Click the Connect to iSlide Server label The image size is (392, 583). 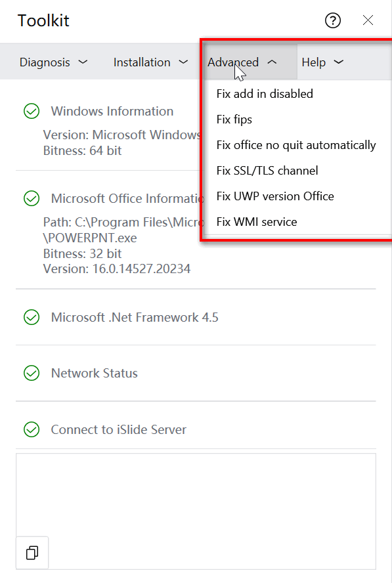(x=119, y=429)
